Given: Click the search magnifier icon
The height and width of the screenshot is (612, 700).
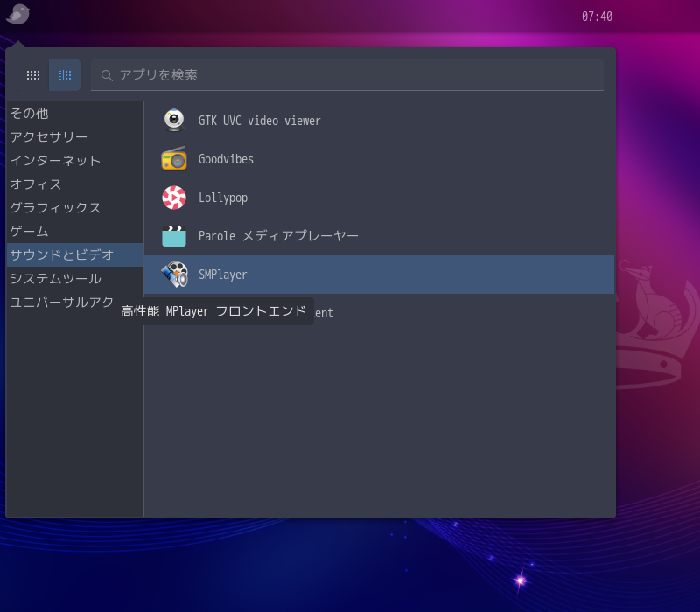Looking at the screenshot, I should click(x=106, y=75).
